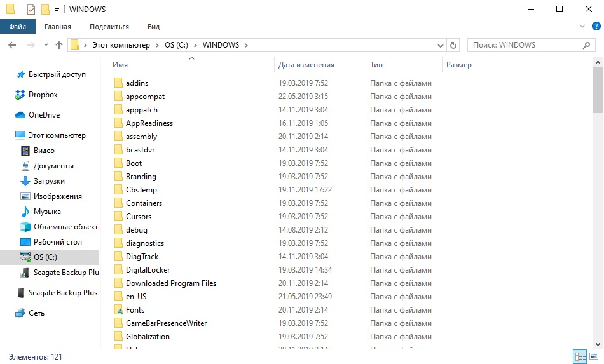Screen dimensions: 604x364
Task: Open the Файл menu
Action: [18, 27]
